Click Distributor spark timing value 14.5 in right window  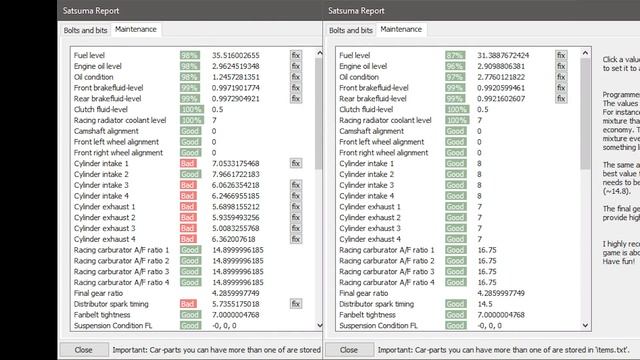coord(485,304)
